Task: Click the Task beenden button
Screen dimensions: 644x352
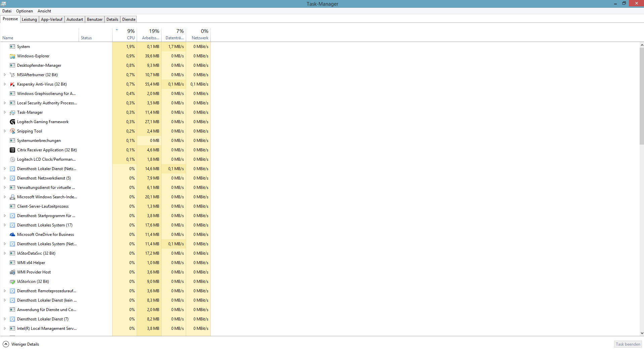Action: coord(628,344)
